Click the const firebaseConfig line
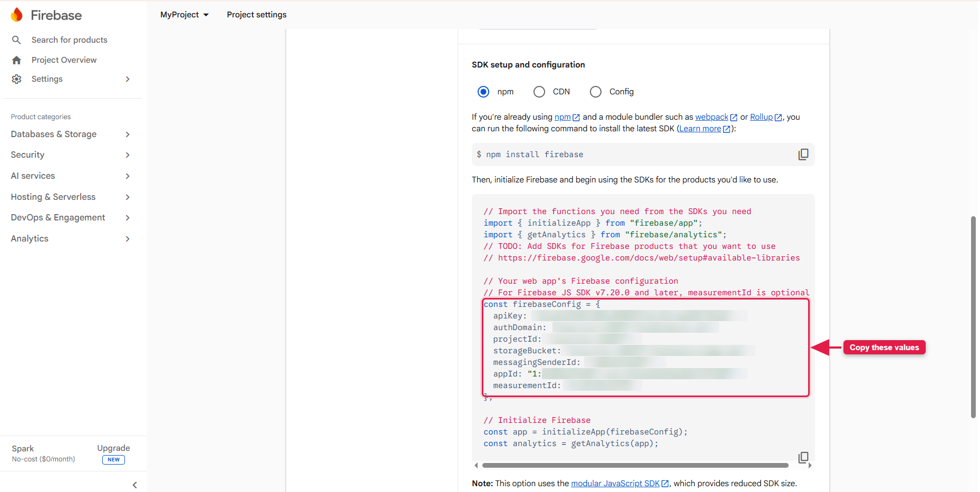 (x=542, y=304)
